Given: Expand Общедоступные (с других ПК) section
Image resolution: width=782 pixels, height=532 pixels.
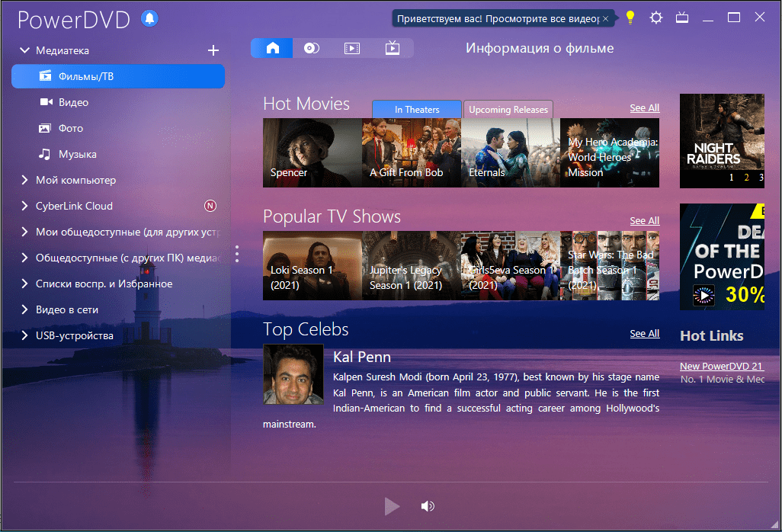Looking at the screenshot, I should (x=24, y=258).
